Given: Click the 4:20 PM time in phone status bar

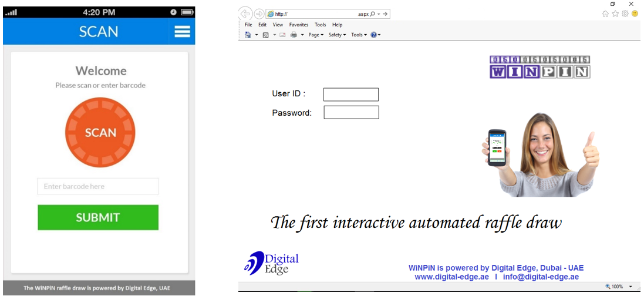Looking at the screenshot, I should pos(99,12).
